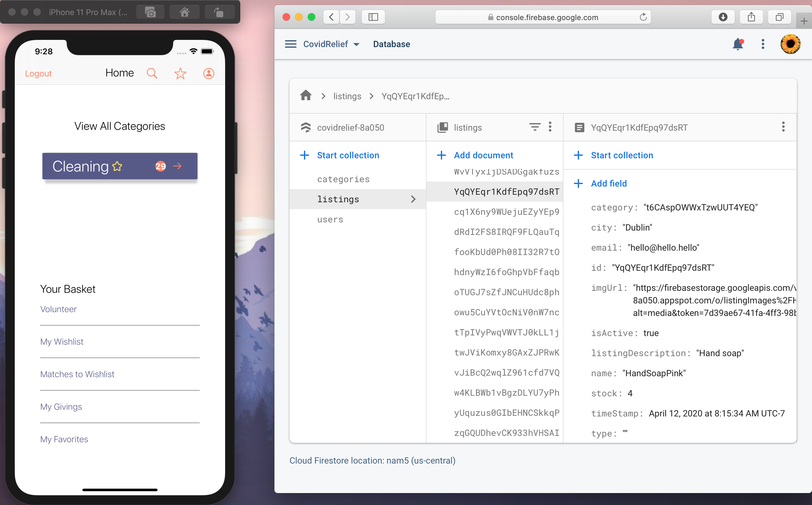
Task: Click the city field value "Dublin"
Action: 637,227
